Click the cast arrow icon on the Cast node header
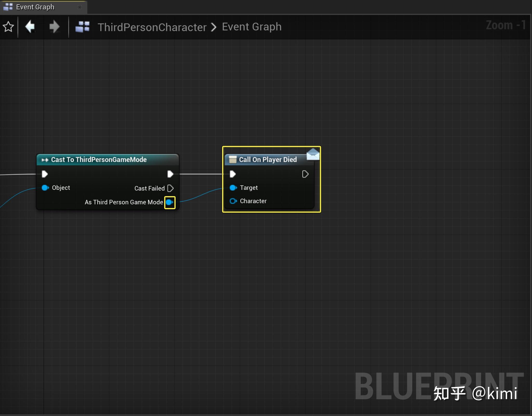 pyautogui.click(x=45, y=159)
